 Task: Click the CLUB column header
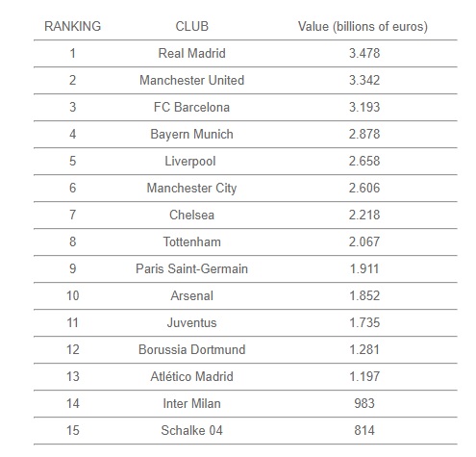[191, 26]
